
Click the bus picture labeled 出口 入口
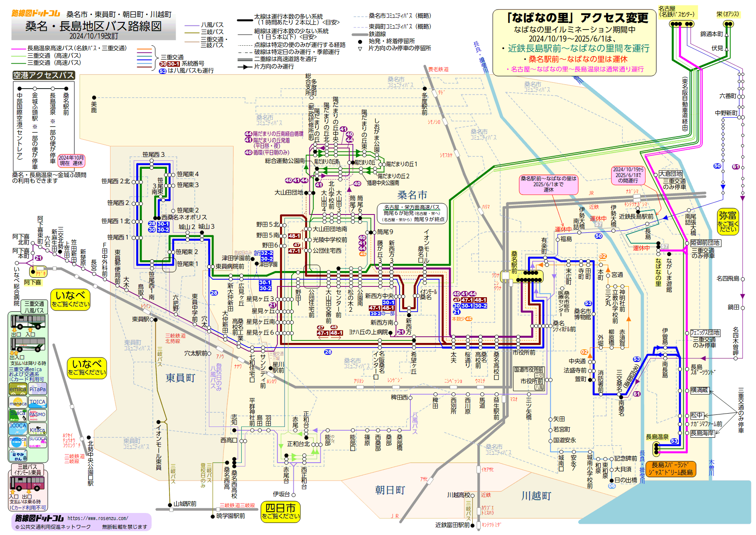pos(28,323)
